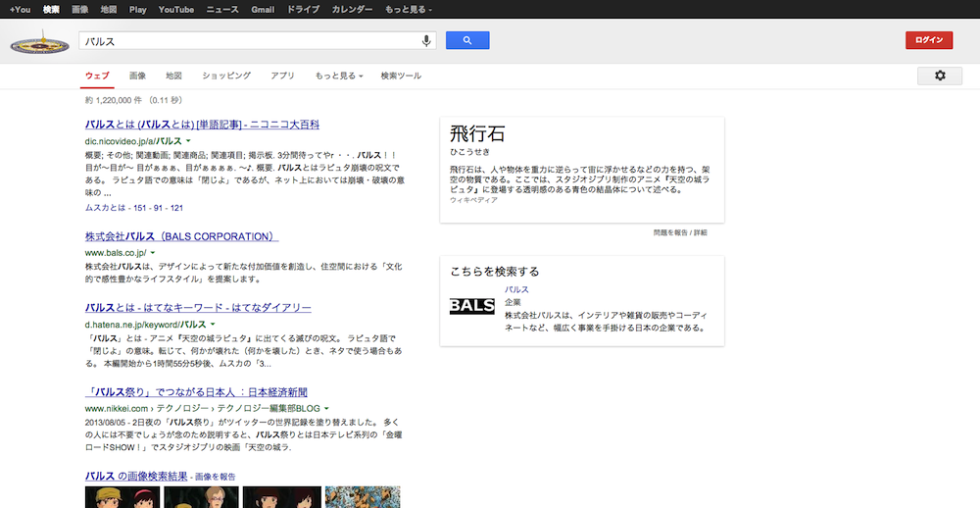Open 株式会社バルス (BALS CORPORATION) result
980x508 pixels.
[181, 237]
